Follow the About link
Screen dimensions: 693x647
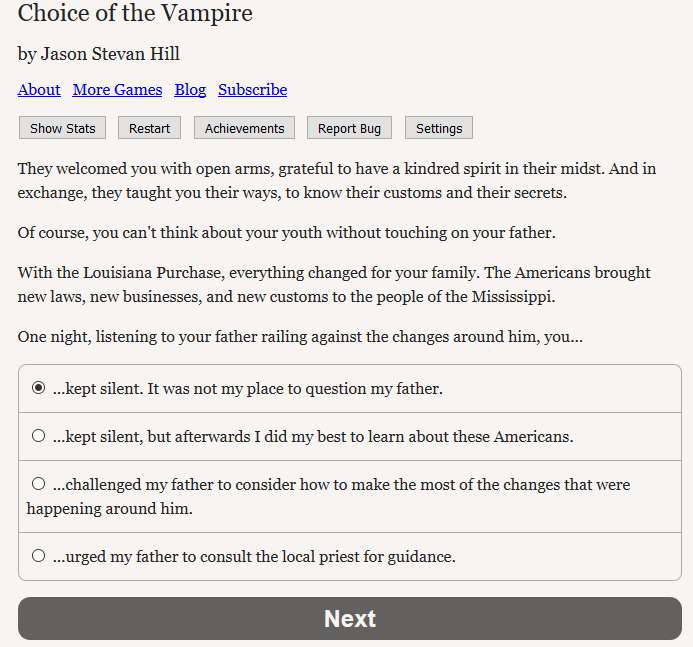[x=39, y=90]
